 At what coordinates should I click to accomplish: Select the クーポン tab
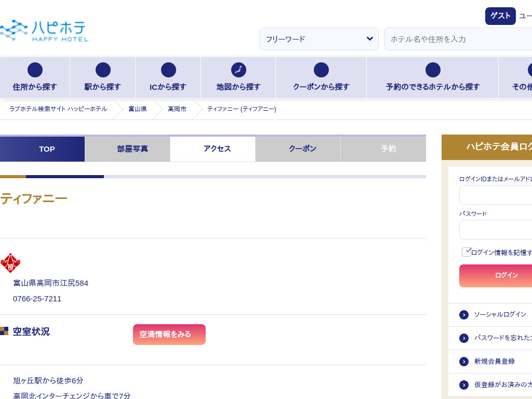302,149
